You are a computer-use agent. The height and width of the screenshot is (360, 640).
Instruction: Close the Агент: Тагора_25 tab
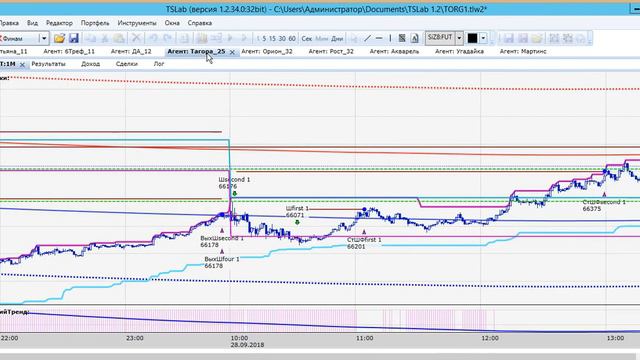coord(232,52)
